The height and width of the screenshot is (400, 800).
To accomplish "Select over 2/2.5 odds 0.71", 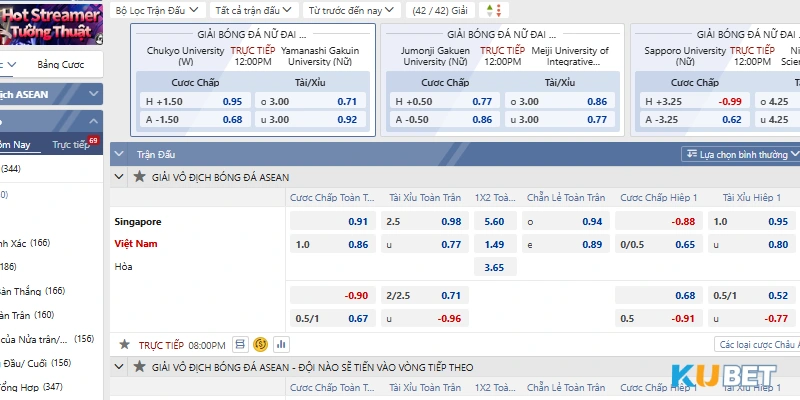I will (x=424, y=295).
